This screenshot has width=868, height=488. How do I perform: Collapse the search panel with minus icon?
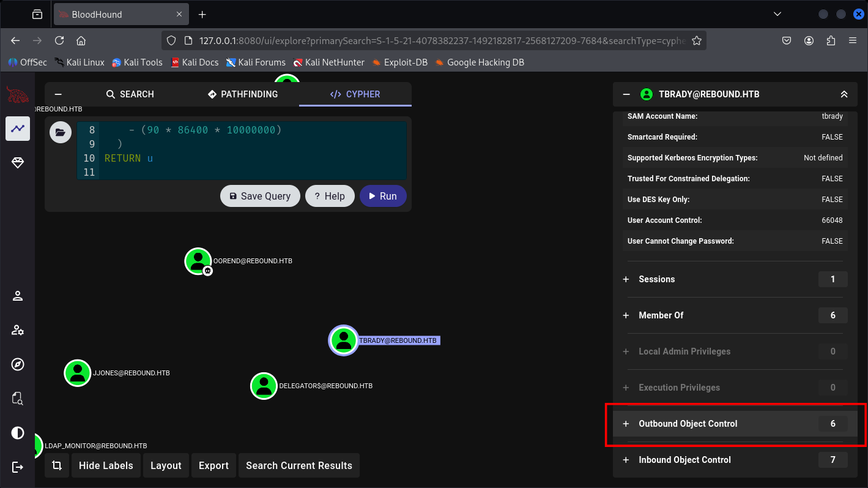58,94
